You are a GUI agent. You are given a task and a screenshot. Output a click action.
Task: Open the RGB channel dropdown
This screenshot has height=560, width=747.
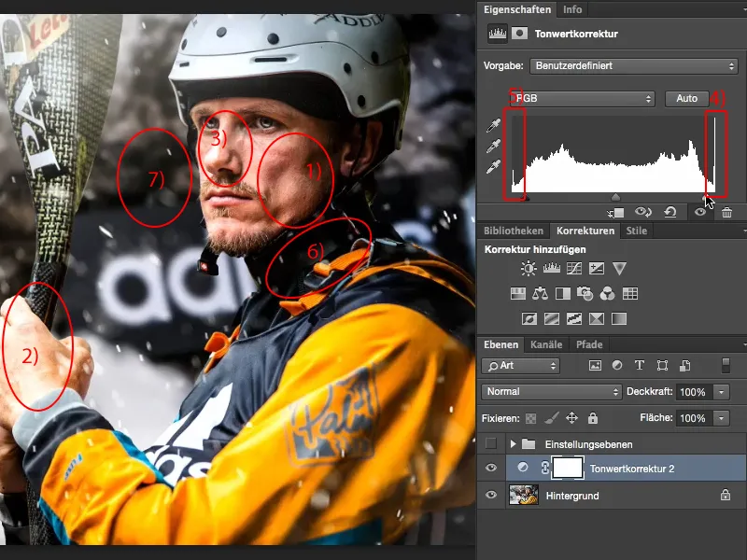[x=582, y=99]
